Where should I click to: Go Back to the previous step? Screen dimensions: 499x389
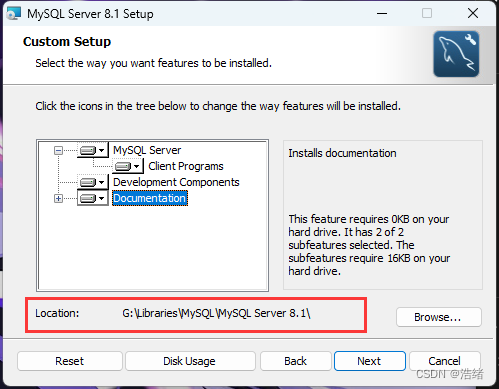[x=296, y=361]
